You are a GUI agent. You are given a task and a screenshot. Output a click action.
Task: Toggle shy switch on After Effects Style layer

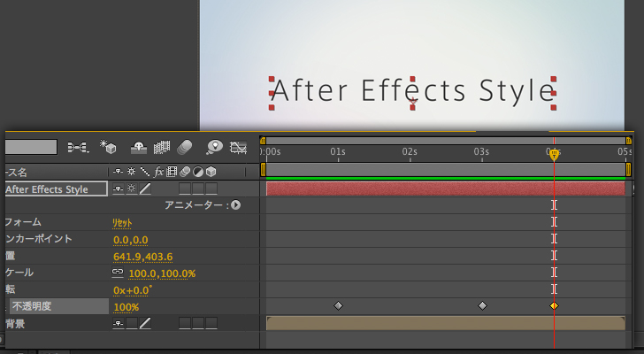[119, 189]
